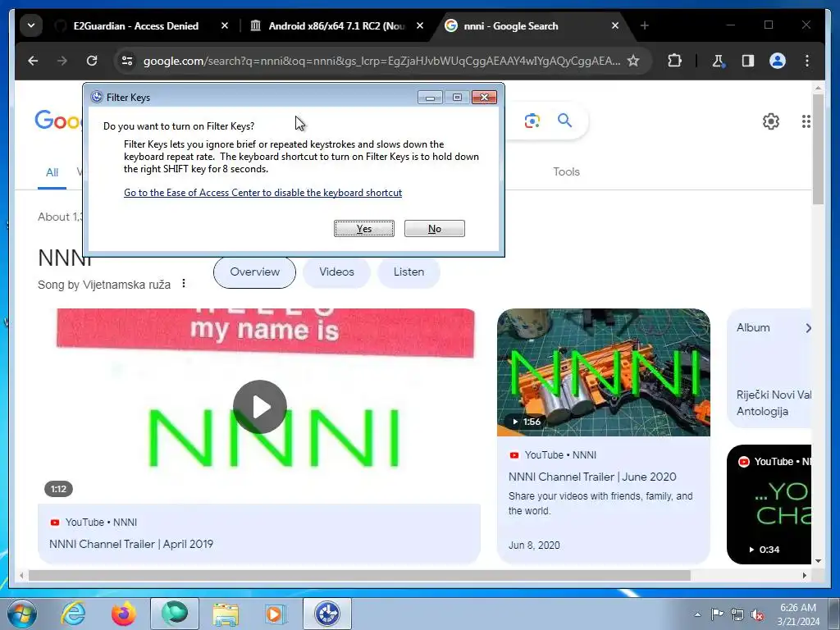Open a new browser tab
840x630 pixels.
pyautogui.click(x=645, y=25)
